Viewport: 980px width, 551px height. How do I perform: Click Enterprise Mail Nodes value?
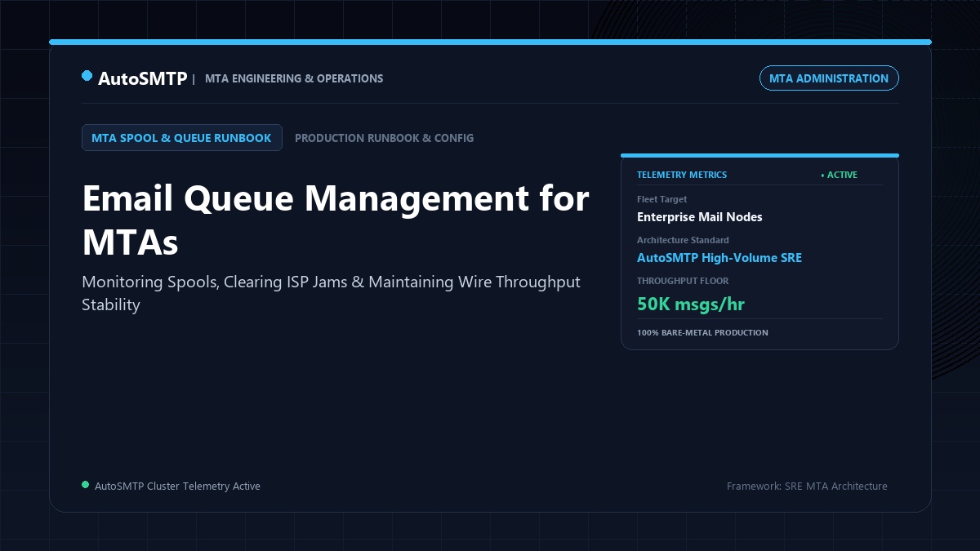click(700, 217)
